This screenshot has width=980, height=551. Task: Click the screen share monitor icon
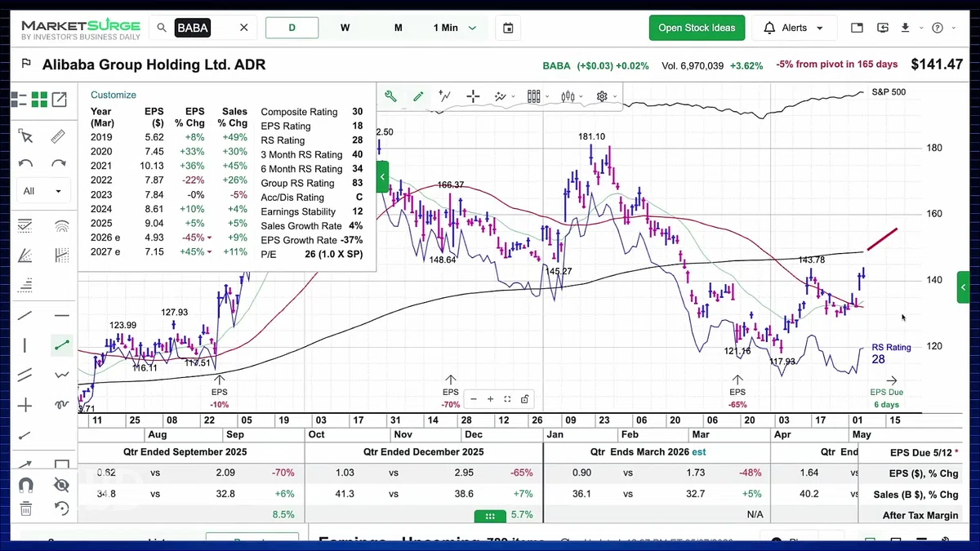click(883, 28)
